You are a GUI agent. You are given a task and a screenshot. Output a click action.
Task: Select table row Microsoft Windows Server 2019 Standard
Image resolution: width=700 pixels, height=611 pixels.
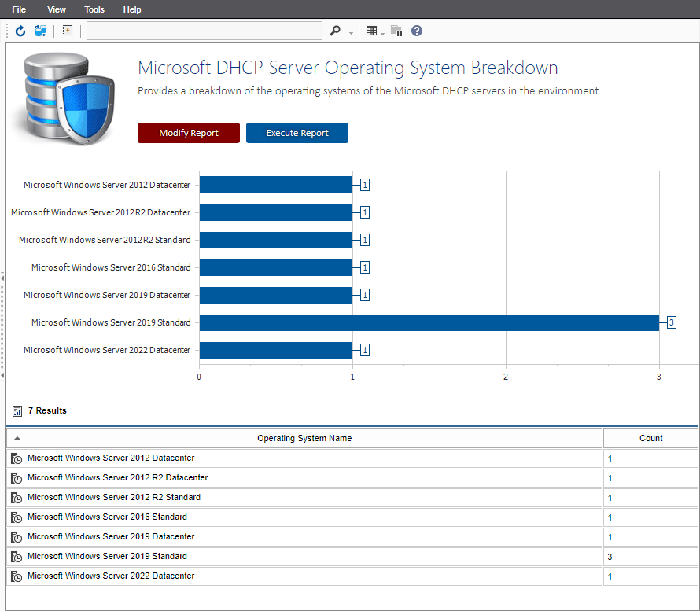[x=352, y=557]
